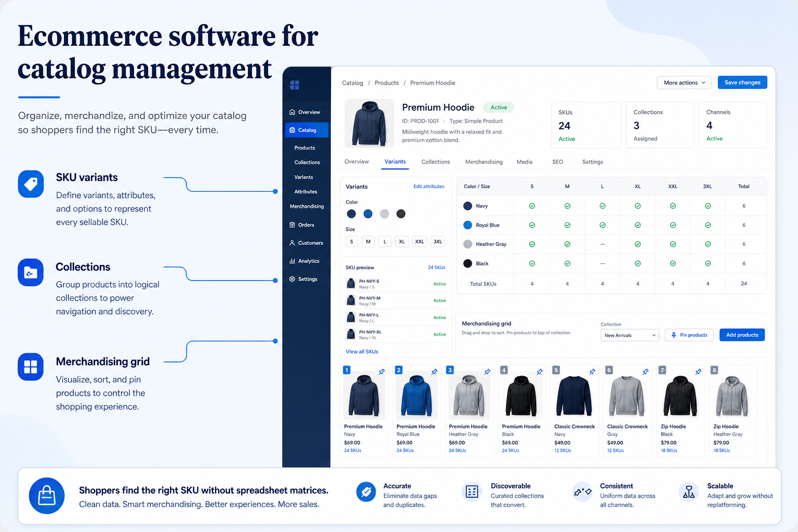Toggle Black size S availability check
The height and width of the screenshot is (532, 798).
[532, 263]
